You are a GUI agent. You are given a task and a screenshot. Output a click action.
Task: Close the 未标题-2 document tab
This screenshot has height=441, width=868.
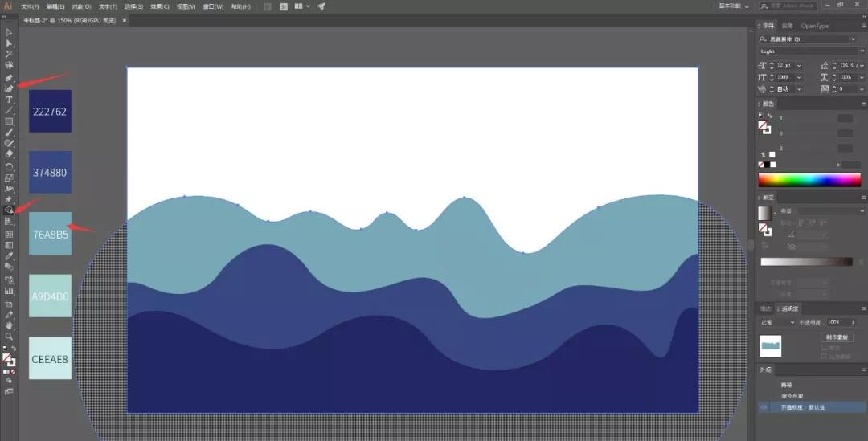[124, 20]
